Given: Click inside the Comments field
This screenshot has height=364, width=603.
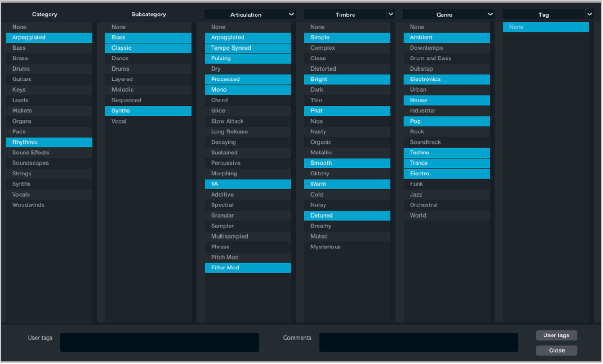Looking at the screenshot, I should click(418, 342).
